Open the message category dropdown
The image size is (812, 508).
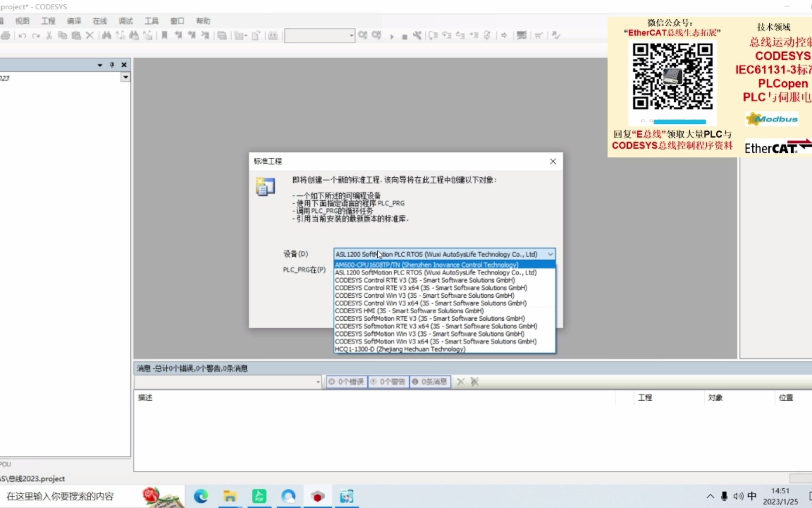318,382
